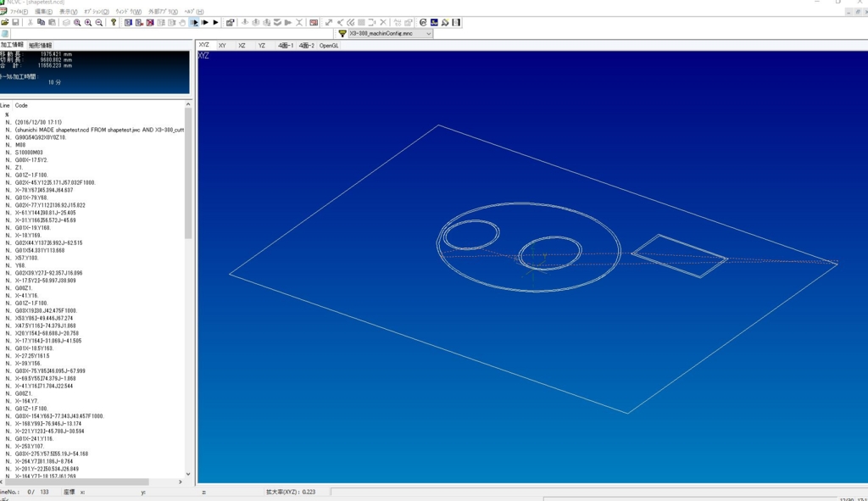Select code line 'G01X-18.5Y163.'
Viewport: 868px width, 501px height.
34,348
